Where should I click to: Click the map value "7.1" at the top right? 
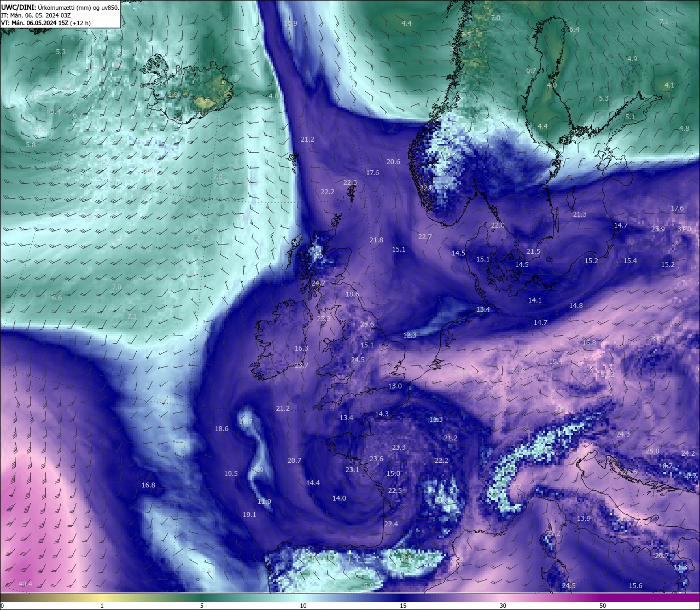pos(664,21)
